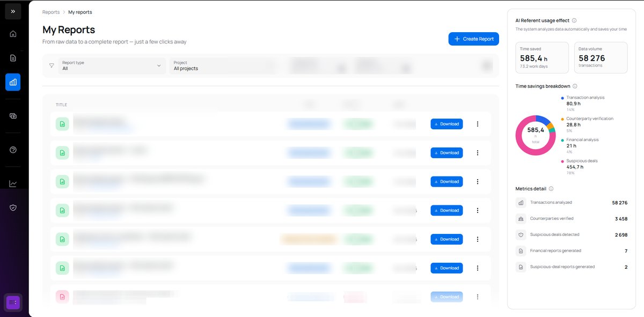This screenshot has height=317, width=644.
Task: Open the three-dot menu of the sixth report
Action: [x=478, y=268]
